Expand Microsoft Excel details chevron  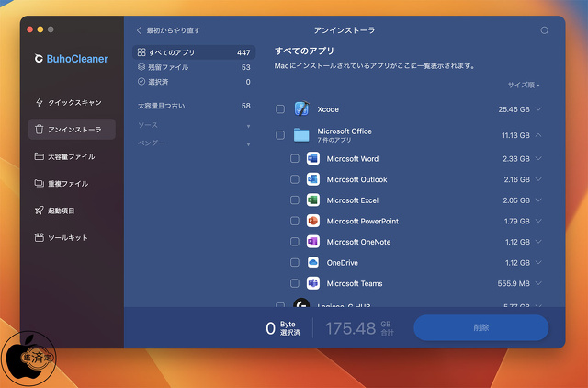click(x=538, y=200)
